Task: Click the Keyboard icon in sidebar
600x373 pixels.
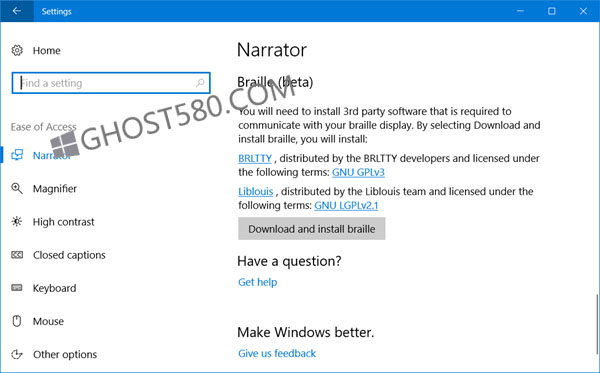Action: click(x=17, y=288)
